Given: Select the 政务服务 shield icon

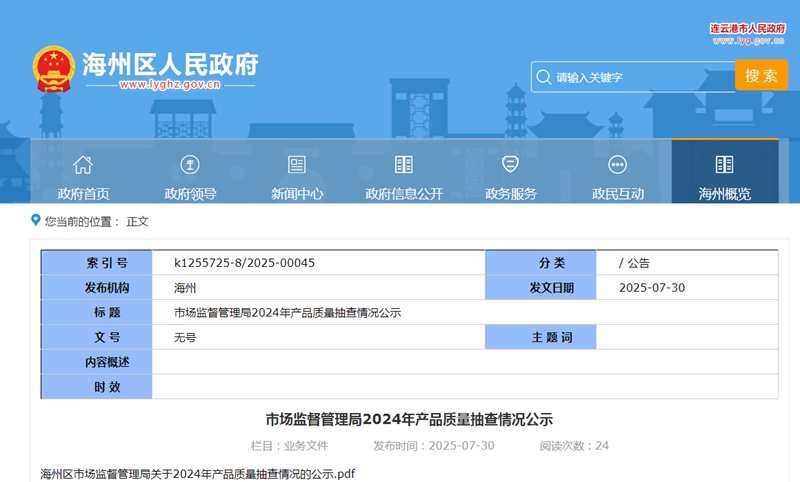Looking at the screenshot, I should click(511, 165).
